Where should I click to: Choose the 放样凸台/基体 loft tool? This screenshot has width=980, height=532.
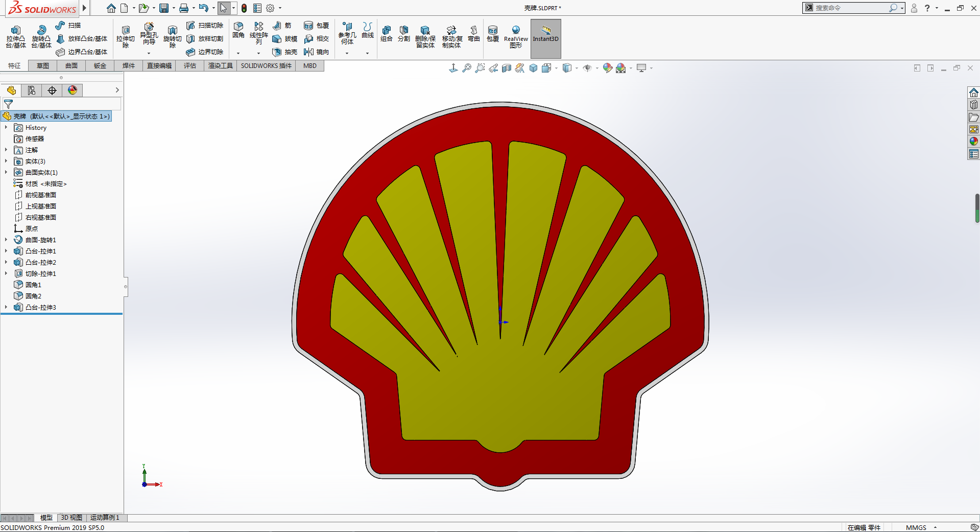82,39
